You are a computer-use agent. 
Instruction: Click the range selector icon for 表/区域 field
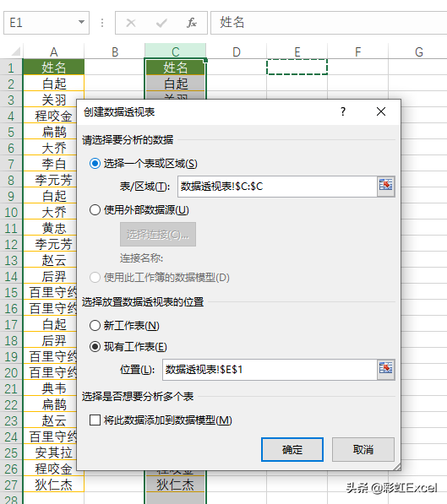pyautogui.click(x=385, y=186)
